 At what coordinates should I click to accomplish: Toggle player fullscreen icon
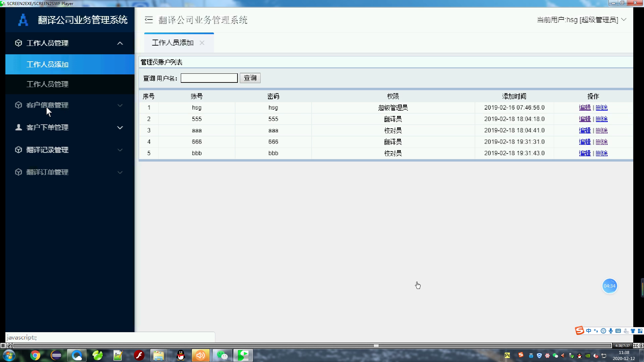(x=635, y=346)
